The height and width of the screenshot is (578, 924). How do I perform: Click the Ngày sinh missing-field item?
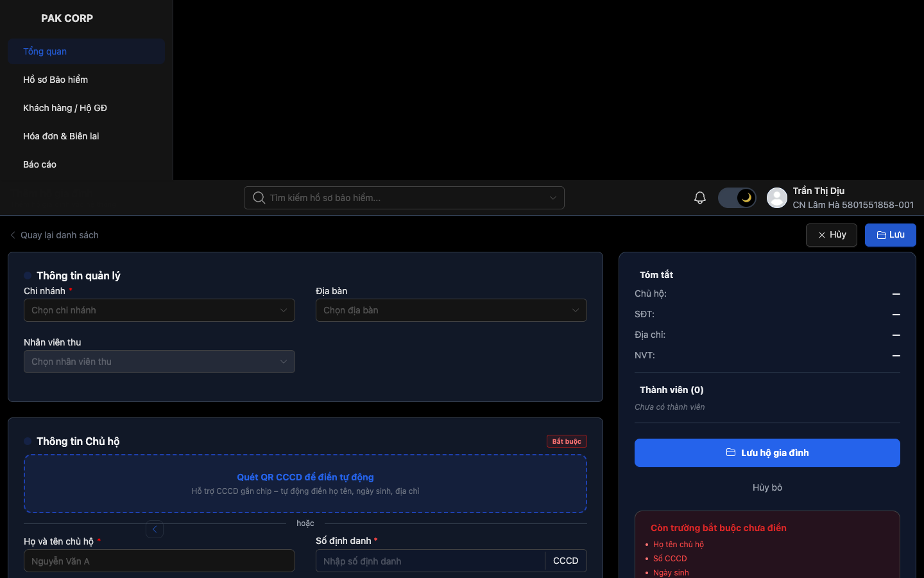coord(671,573)
